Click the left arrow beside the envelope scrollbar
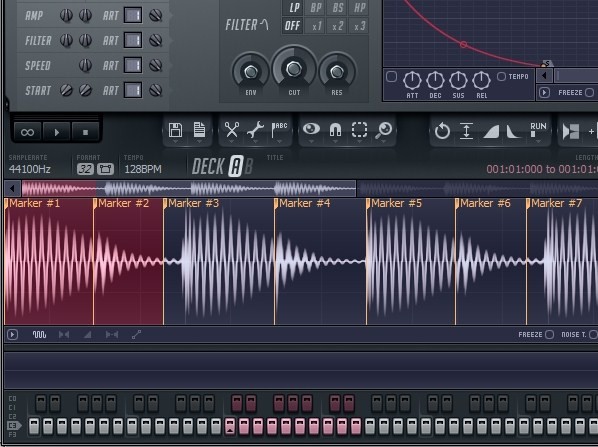The image size is (598, 447). [x=544, y=76]
